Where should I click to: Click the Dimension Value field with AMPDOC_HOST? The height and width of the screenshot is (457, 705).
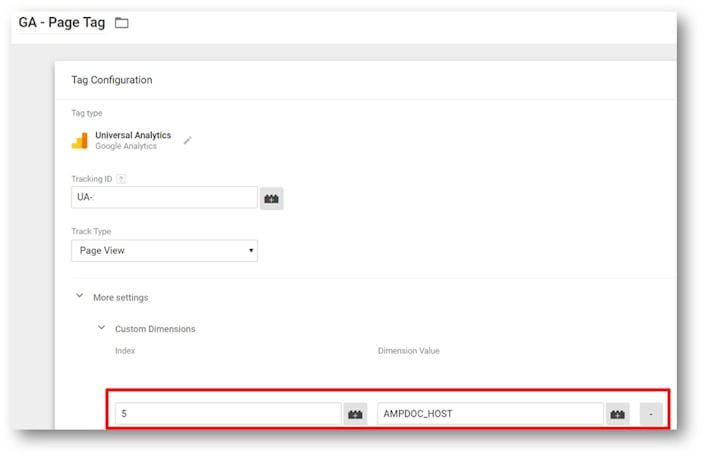(x=490, y=414)
